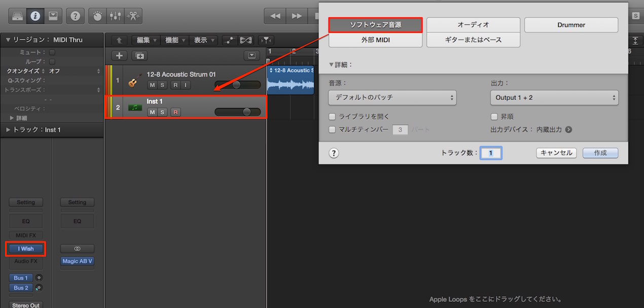Toggle input monitoring on Acoustic Strum track
This screenshot has width=644, height=308.
tap(185, 85)
